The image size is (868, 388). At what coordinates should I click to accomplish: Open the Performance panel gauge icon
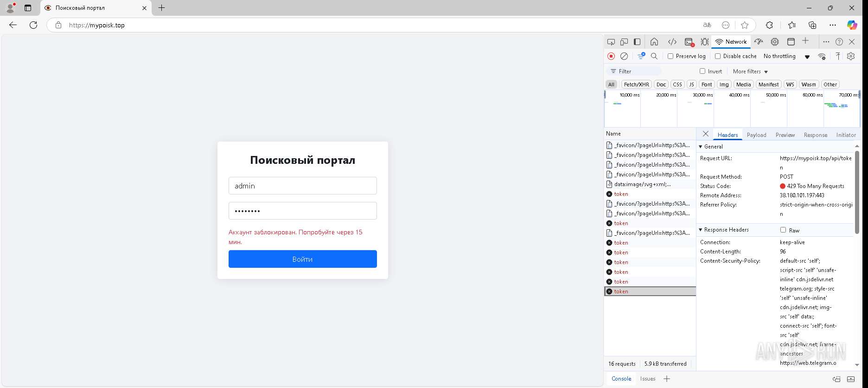[759, 42]
